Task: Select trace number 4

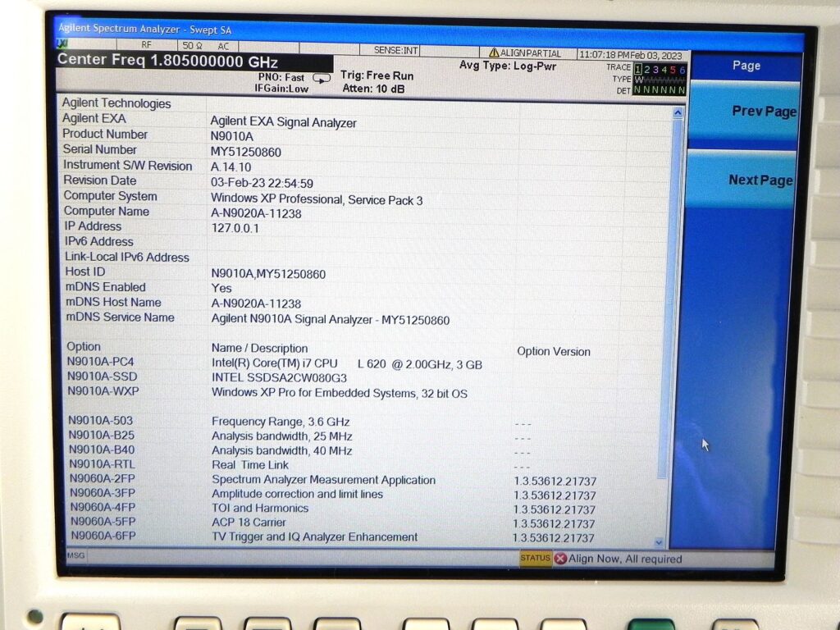Action: 664,70
